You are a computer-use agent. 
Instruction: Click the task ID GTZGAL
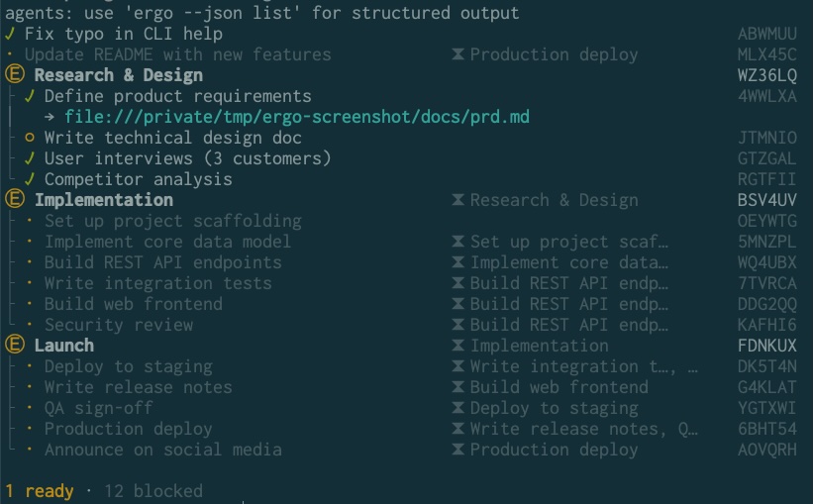pos(766,158)
